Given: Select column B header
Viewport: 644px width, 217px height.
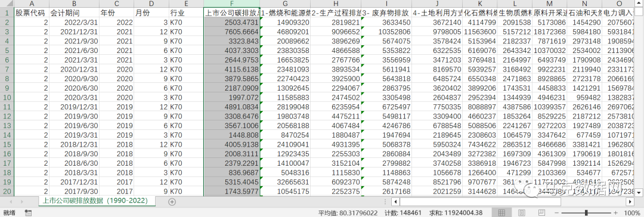Looking at the screenshot, I should point(74,4).
